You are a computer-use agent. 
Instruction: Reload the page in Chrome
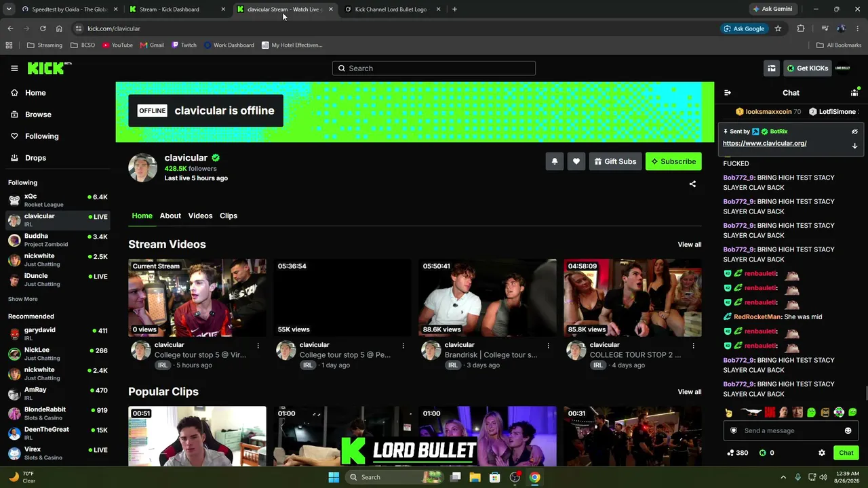pos(43,28)
